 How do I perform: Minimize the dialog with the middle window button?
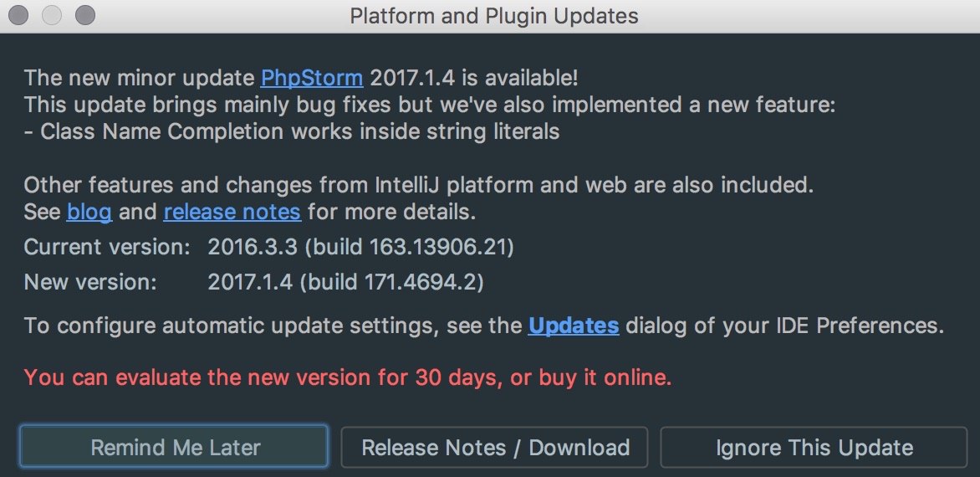click(51, 15)
